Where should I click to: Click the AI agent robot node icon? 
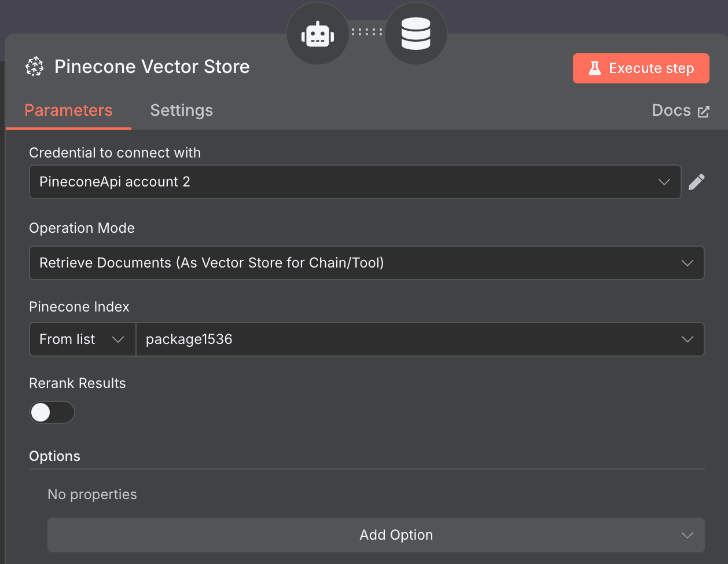[x=318, y=34]
